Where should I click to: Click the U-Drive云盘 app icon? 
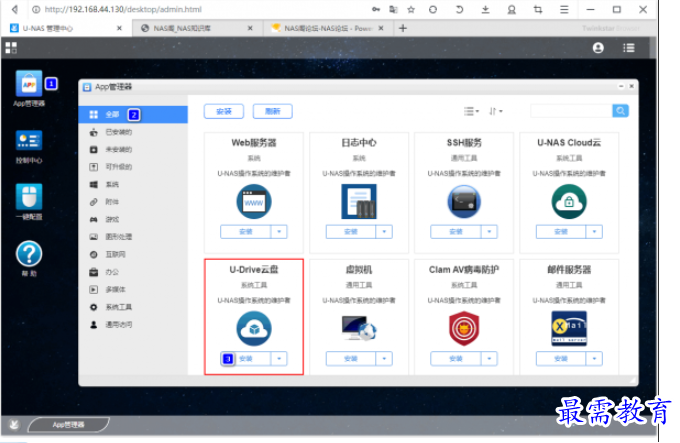[x=254, y=329]
